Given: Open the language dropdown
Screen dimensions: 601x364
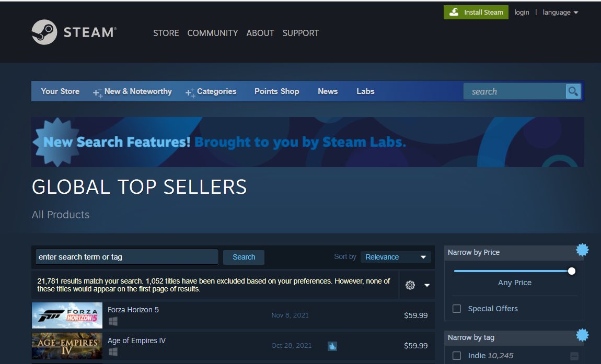Looking at the screenshot, I should pos(560,12).
